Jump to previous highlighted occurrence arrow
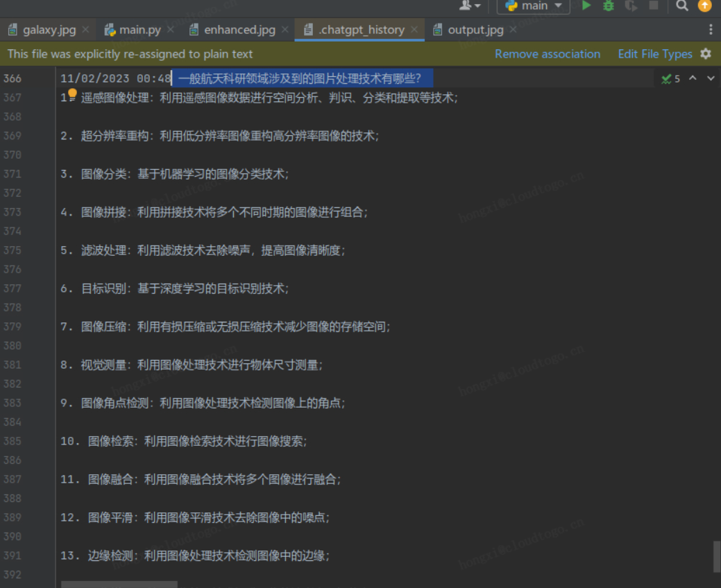 tap(693, 78)
